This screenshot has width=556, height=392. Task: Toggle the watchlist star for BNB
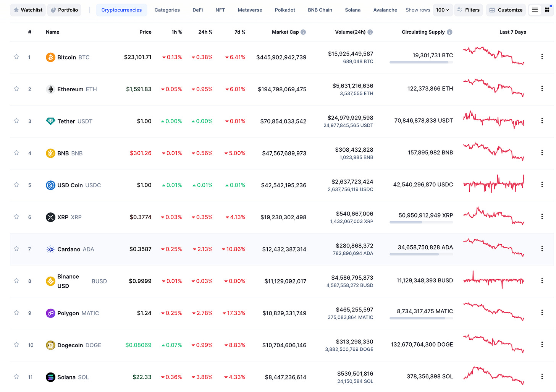point(16,153)
